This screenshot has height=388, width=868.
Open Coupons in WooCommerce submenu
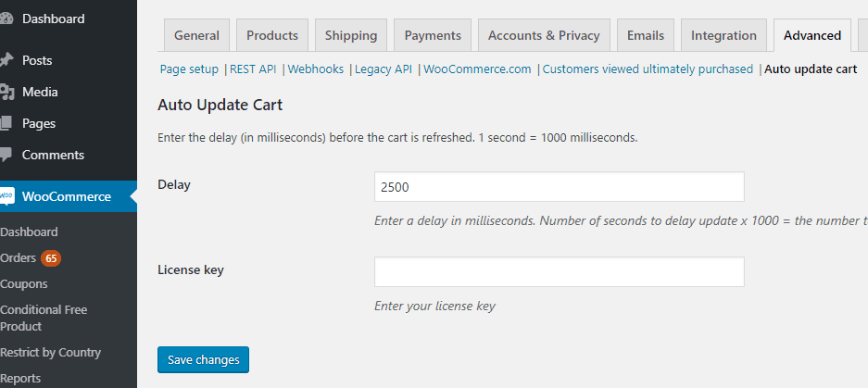(24, 284)
